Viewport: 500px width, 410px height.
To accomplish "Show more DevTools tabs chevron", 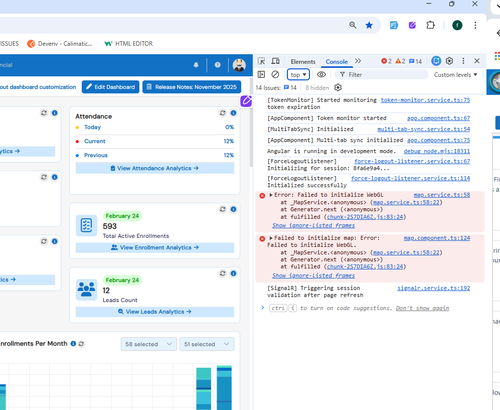I will (x=358, y=61).
